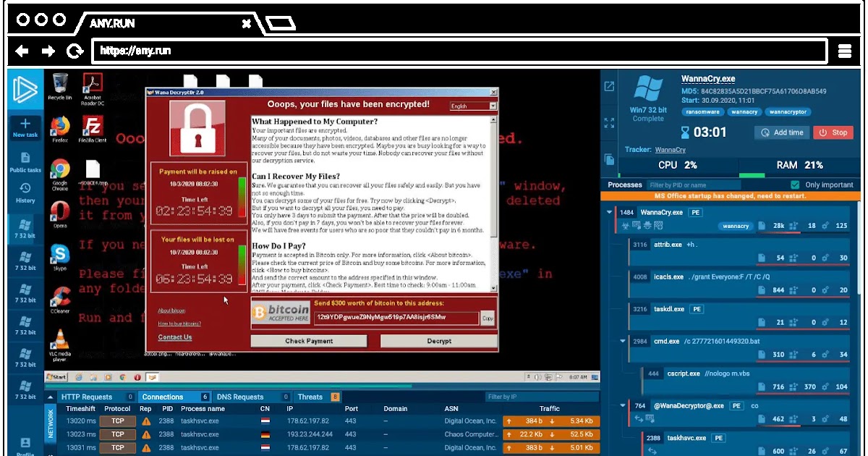Reload the page with refresh icon

pos(74,51)
